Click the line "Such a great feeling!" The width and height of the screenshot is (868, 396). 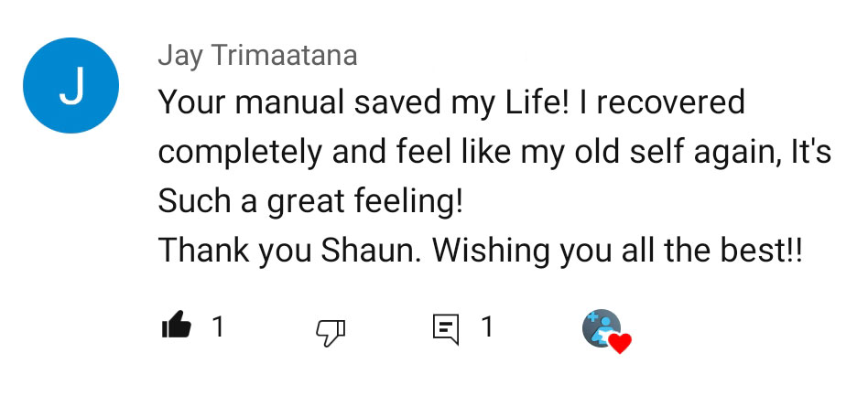(310, 201)
